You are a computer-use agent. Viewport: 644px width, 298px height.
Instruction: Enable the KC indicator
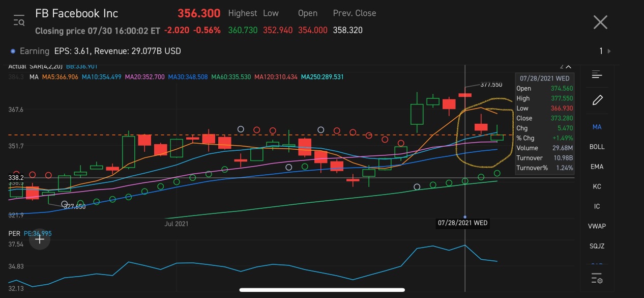(597, 186)
